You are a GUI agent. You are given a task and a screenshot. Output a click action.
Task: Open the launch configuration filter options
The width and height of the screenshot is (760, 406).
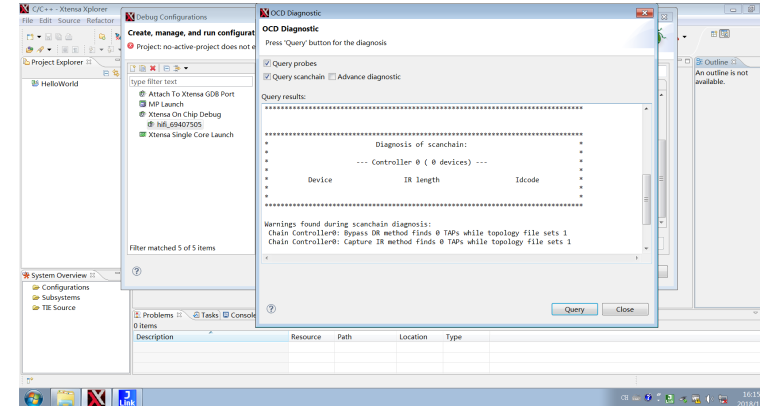coord(177,68)
